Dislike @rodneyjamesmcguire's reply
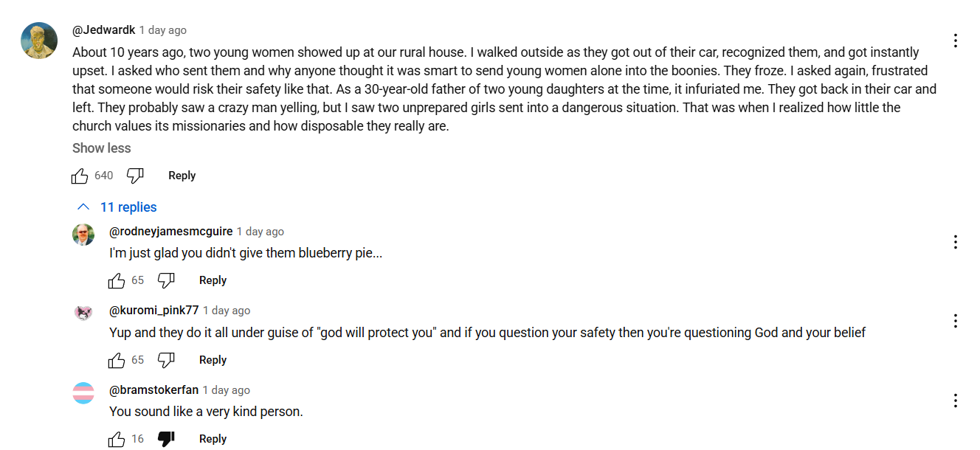The height and width of the screenshot is (450, 980). click(166, 280)
